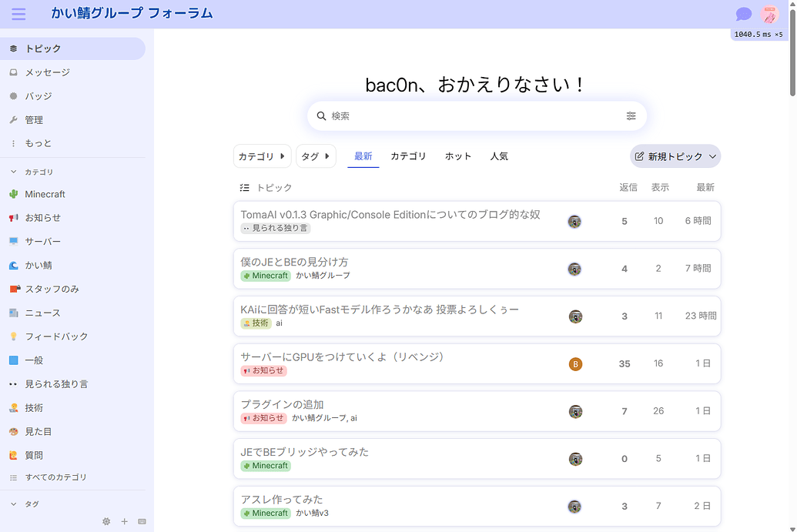Toggle the sidebar with the hamburger icon
This screenshot has width=797, height=532.
pyautogui.click(x=18, y=14)
